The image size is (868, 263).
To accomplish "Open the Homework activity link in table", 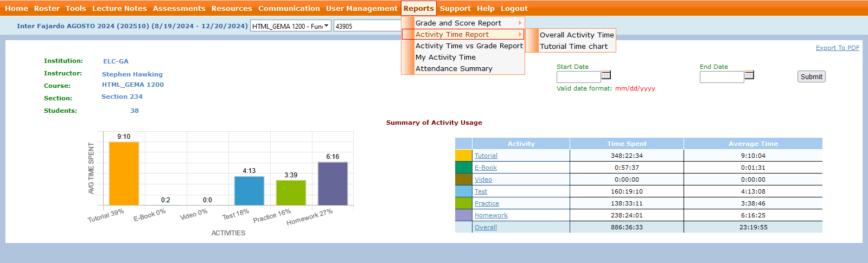I will point(491,215).
